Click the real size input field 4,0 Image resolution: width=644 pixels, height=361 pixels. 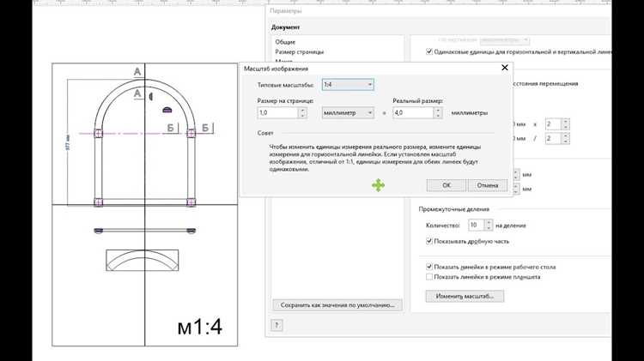pyautogui.click(x=413, y=113)
